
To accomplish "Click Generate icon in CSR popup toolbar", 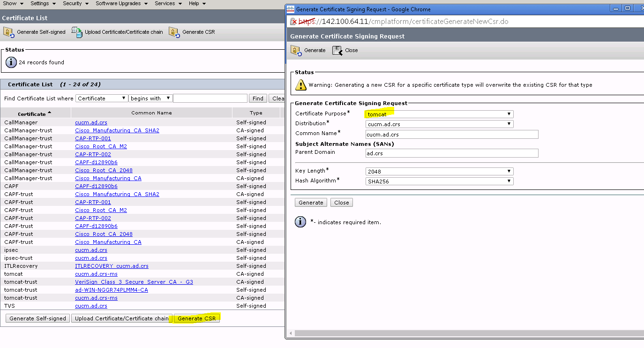I will [x=296, y=50].
